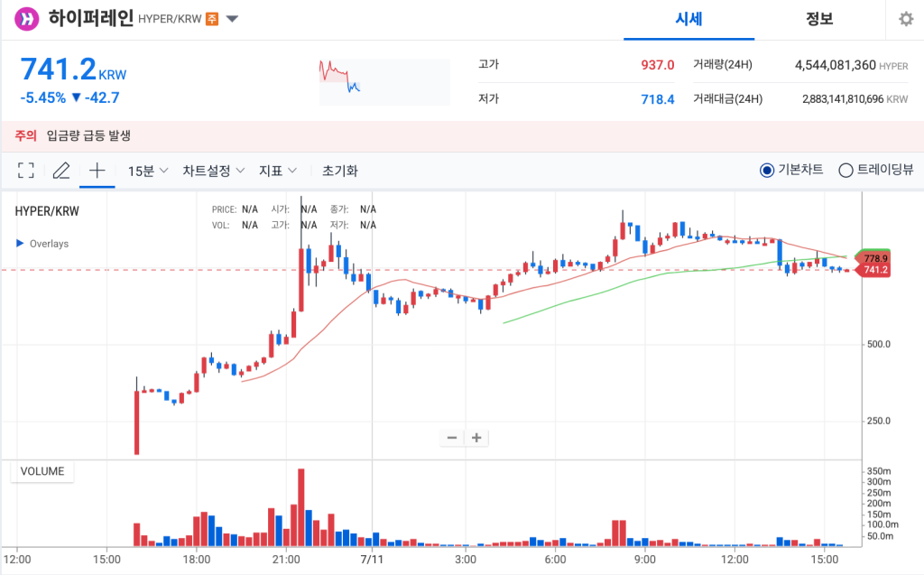Open the 15분 interval dropdown

pyautogui.click(x=148, y=171)
